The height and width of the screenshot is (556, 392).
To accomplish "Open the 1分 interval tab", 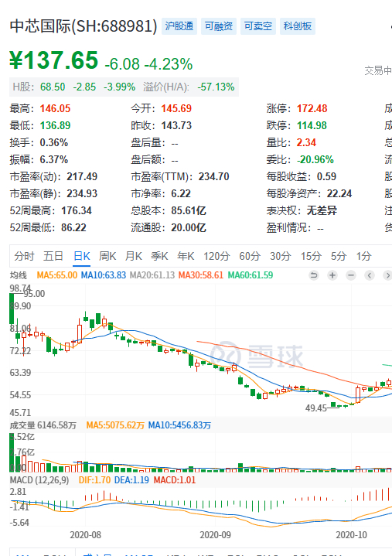I will 363,256.
